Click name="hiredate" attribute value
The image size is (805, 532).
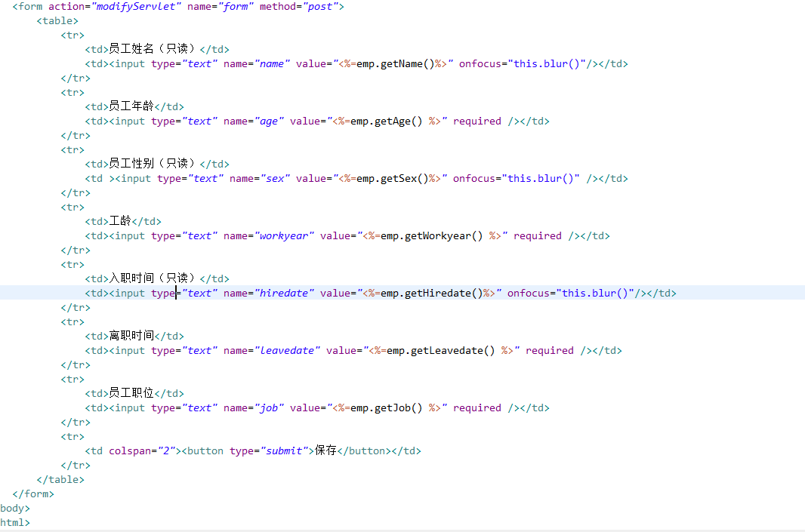(284, 294)
